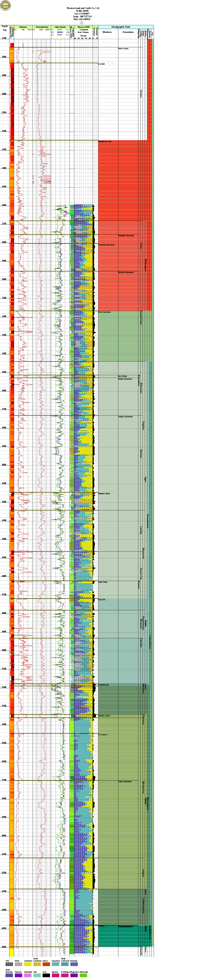Select the Clay pattern swatch in the legend

click(x=9, y=964)
